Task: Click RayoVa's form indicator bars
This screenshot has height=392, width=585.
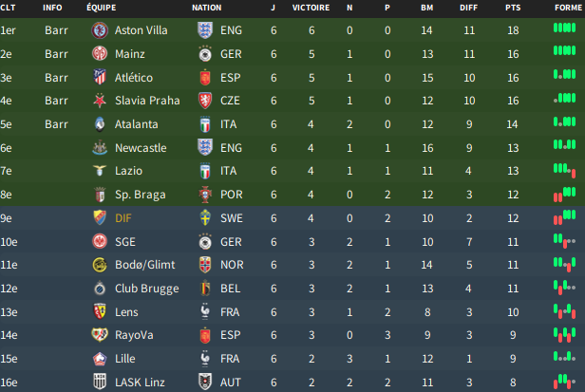Action: (x=566, y=335)
